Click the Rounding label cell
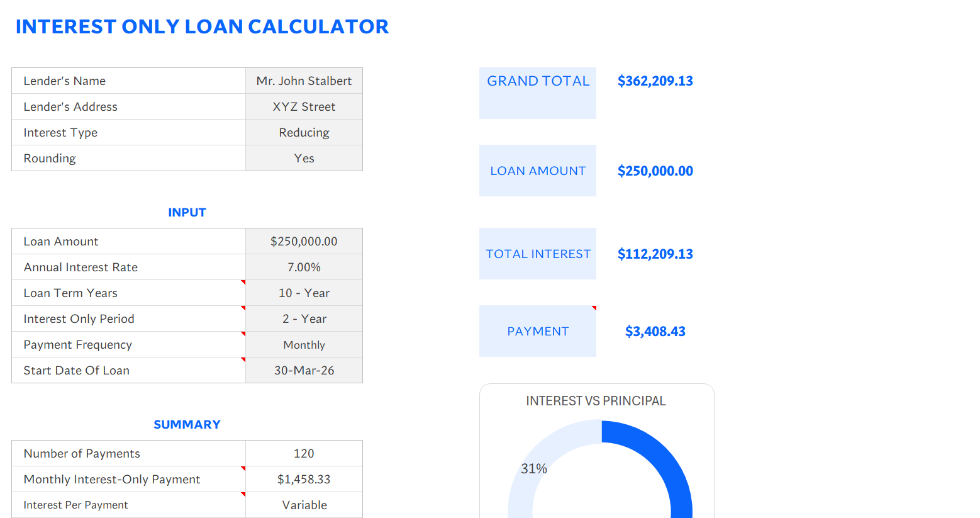Viewport: 980px width, 518px height. 128,158
